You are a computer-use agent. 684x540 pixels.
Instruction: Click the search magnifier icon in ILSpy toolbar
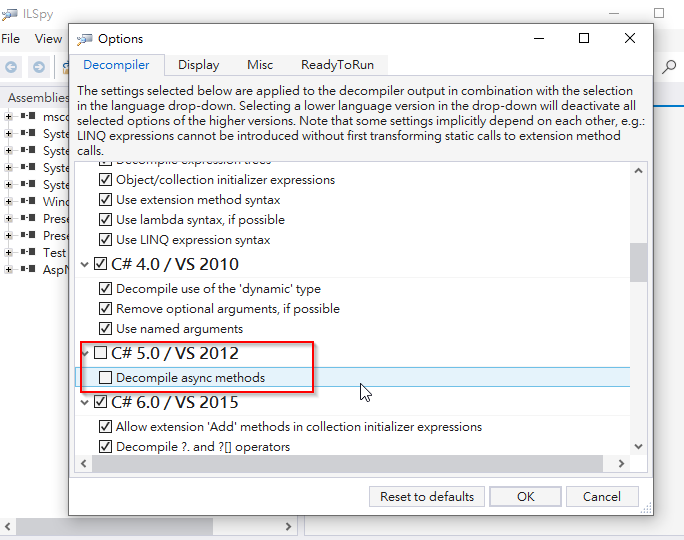click(x=669, y=67)
